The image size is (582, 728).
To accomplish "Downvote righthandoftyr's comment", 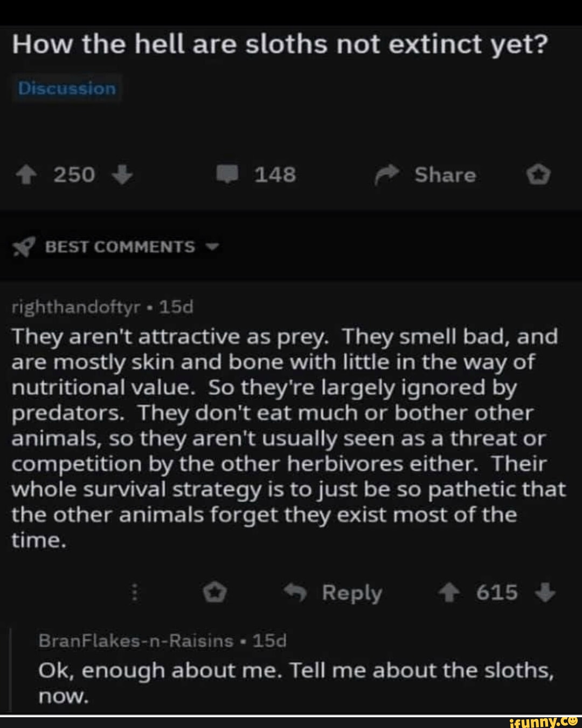I will click(x=545, y=593).
